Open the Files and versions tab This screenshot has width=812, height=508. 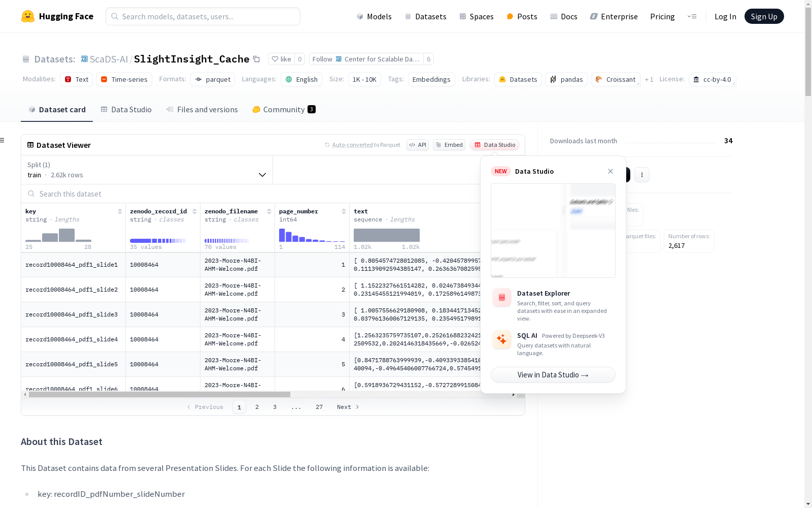tap(202, 110)
